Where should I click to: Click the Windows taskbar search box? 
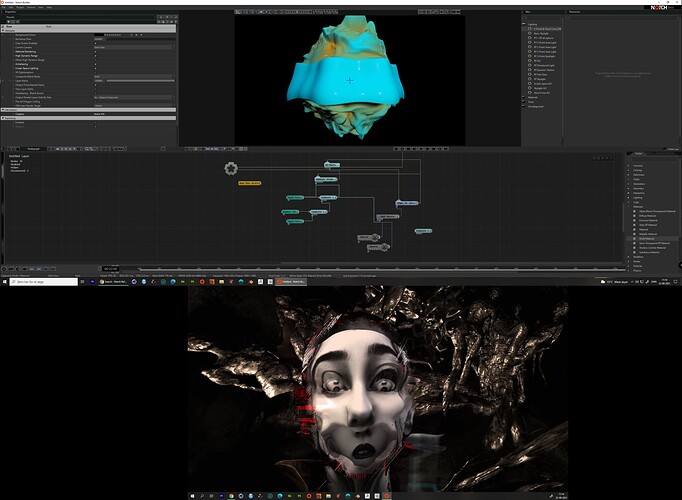click(x=43, y=282)
